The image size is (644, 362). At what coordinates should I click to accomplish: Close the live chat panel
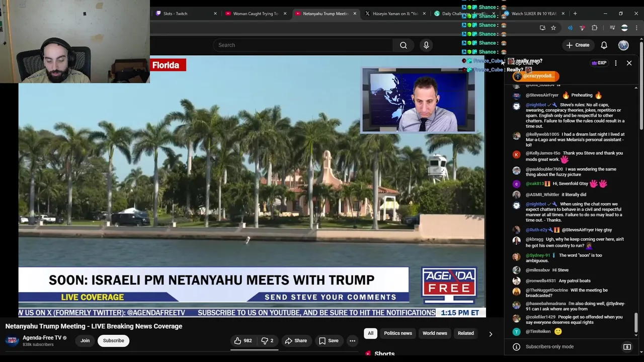pos(629,63)
